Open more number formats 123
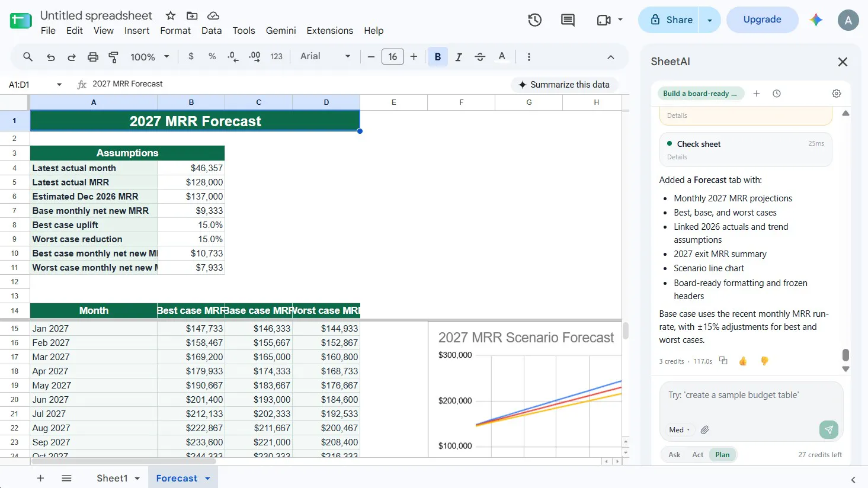 276,56
